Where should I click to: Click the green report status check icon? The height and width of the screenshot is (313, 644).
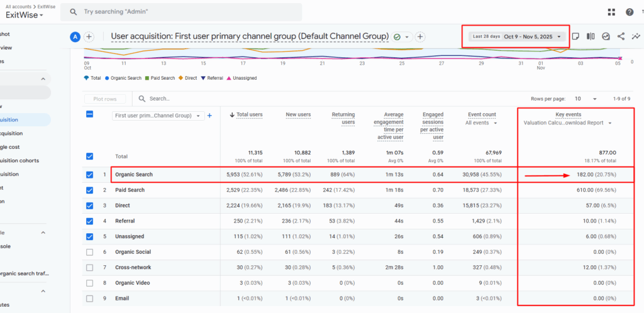pyautogui.click(x=397, y=37)
